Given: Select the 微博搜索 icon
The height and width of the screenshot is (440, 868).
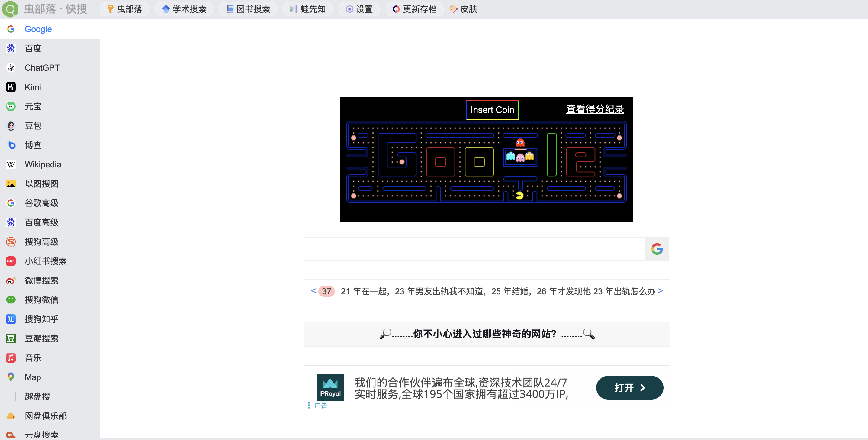Looking at the screenshot, I should coord(11,280).
